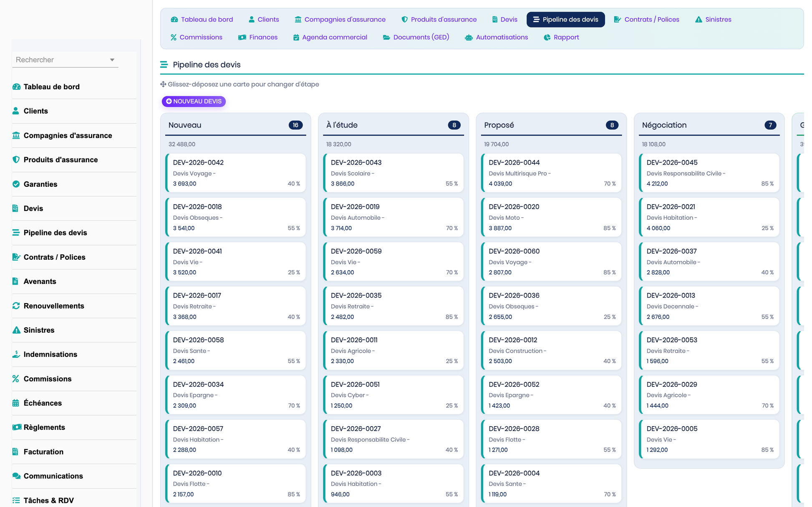Click the Tableau de bord speedometer icon in sidebar

[x=16, y=87]
